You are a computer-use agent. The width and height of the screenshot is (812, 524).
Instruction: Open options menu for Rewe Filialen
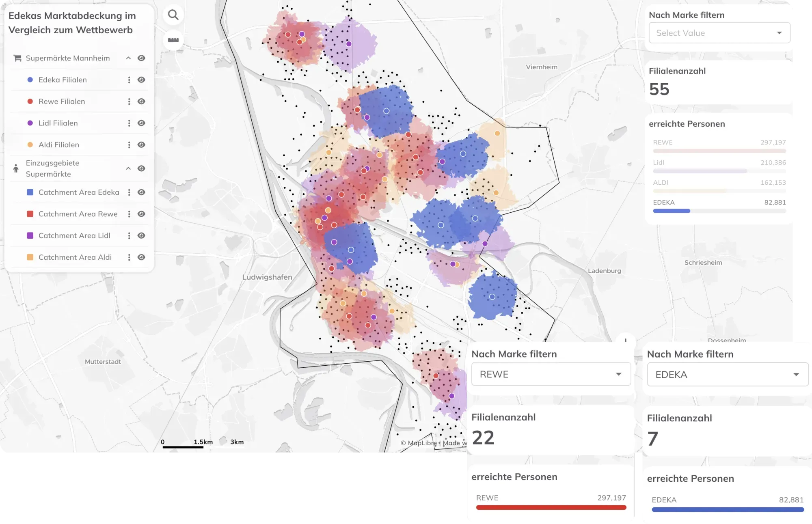(129, 101)
